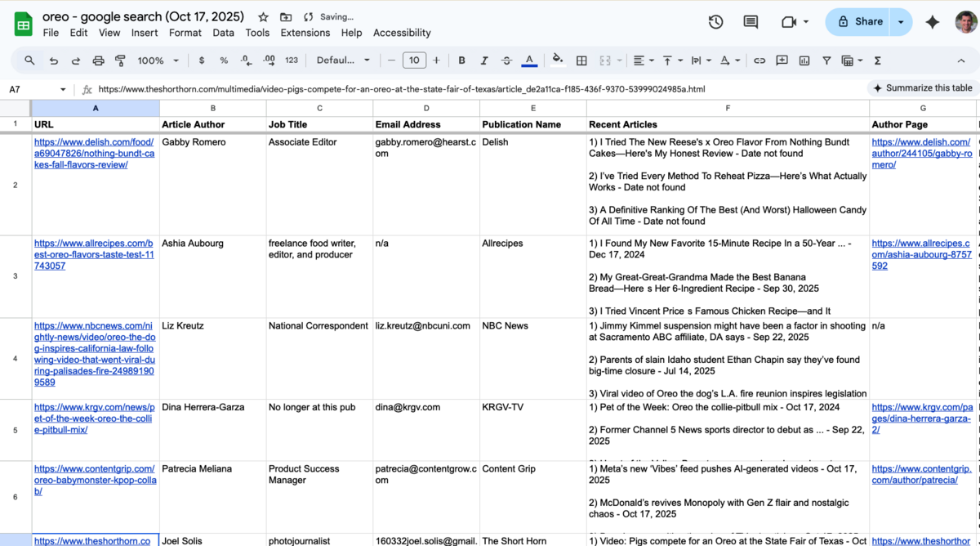980x546 pixels.
Task: Open the Extensions menu
Action: click(x=305, y=33)
